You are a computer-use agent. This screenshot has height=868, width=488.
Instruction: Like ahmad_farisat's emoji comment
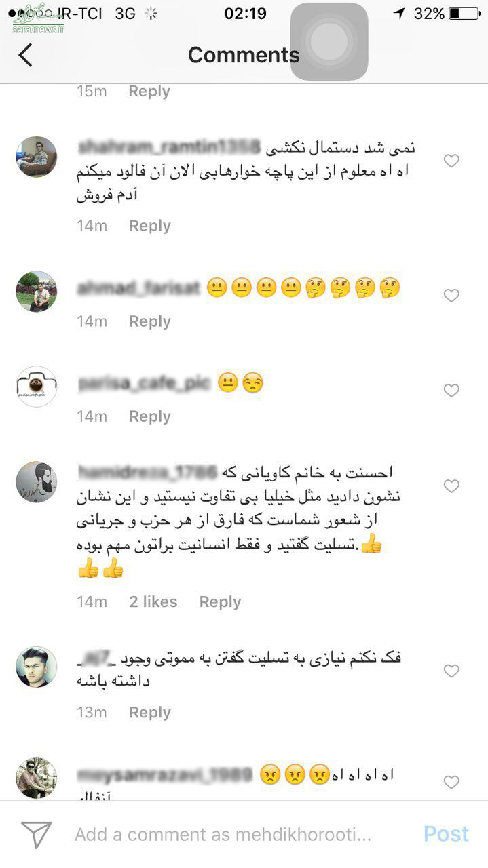[x=451, y=296]
